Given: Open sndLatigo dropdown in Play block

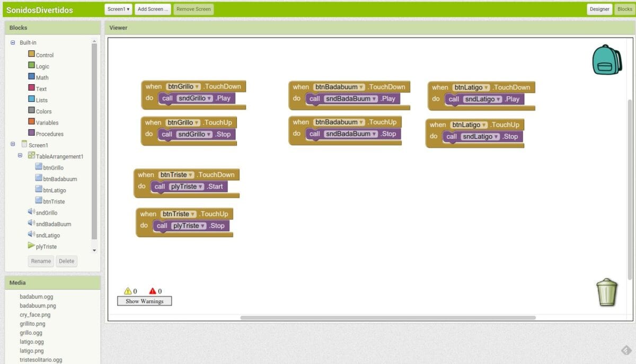Looking at the screenshot, I should click(x=498, y=99).
